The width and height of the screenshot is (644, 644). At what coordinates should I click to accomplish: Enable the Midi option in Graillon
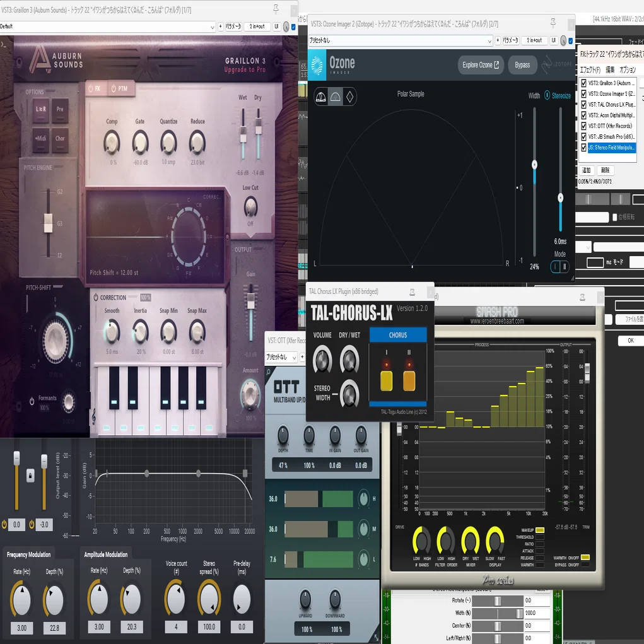pyautogui.click(x=40, y=138)
